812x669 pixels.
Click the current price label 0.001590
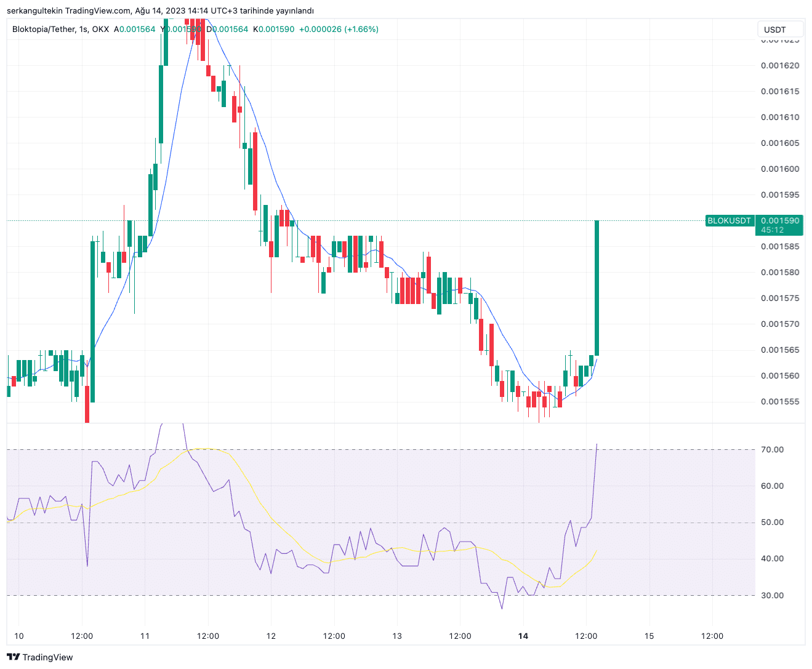[779, 220]
